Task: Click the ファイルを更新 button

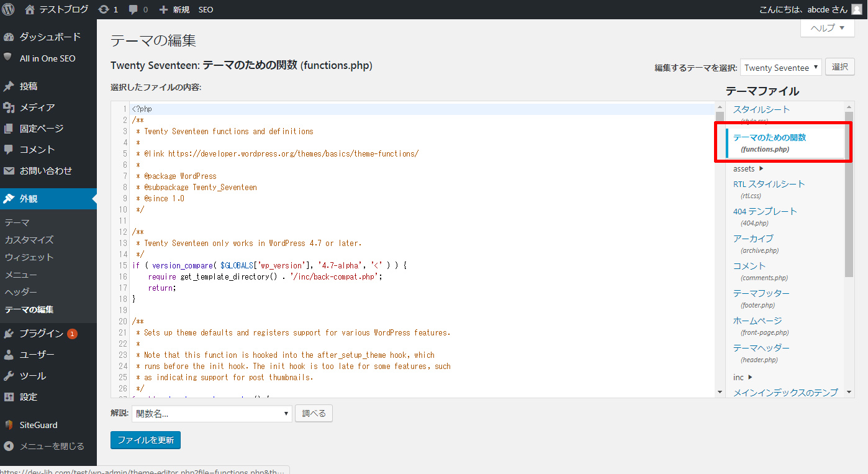Action: tap(145, 440)
